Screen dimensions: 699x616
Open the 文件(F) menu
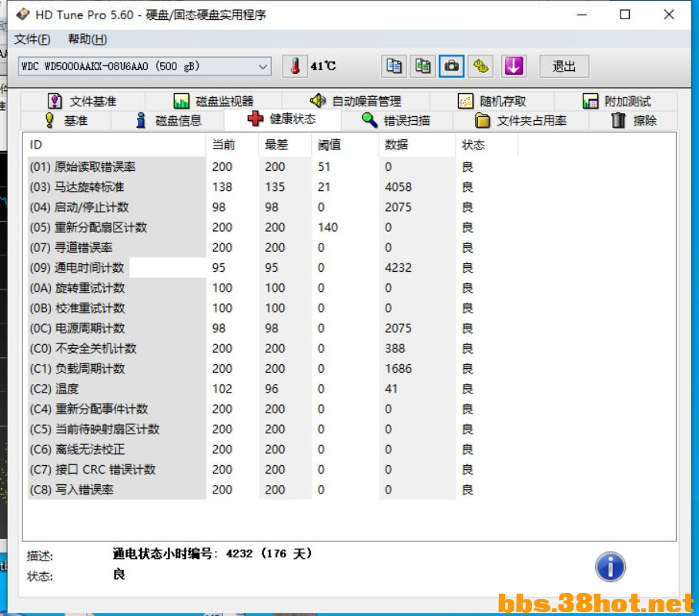(x=32, y=39)
